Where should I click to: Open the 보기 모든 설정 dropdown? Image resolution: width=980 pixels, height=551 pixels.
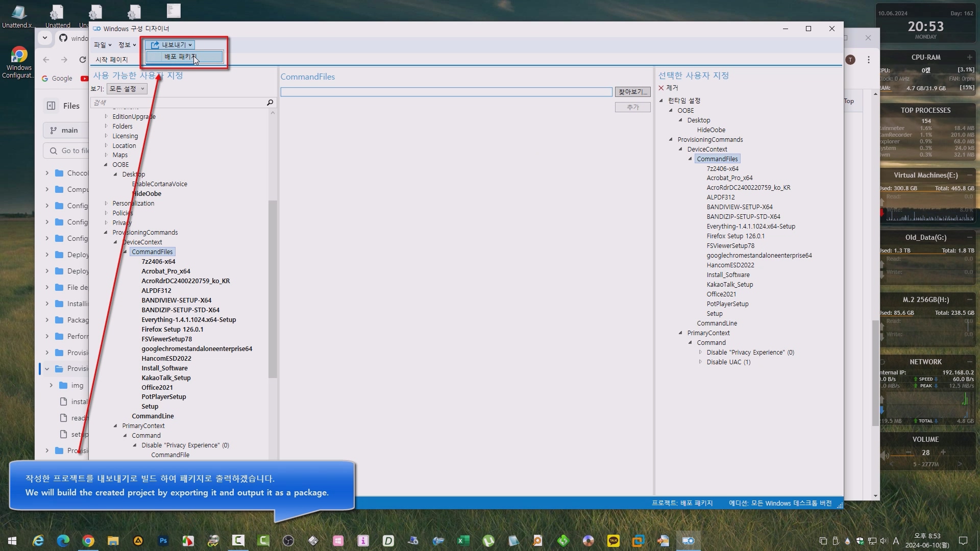tap(127, 89)
